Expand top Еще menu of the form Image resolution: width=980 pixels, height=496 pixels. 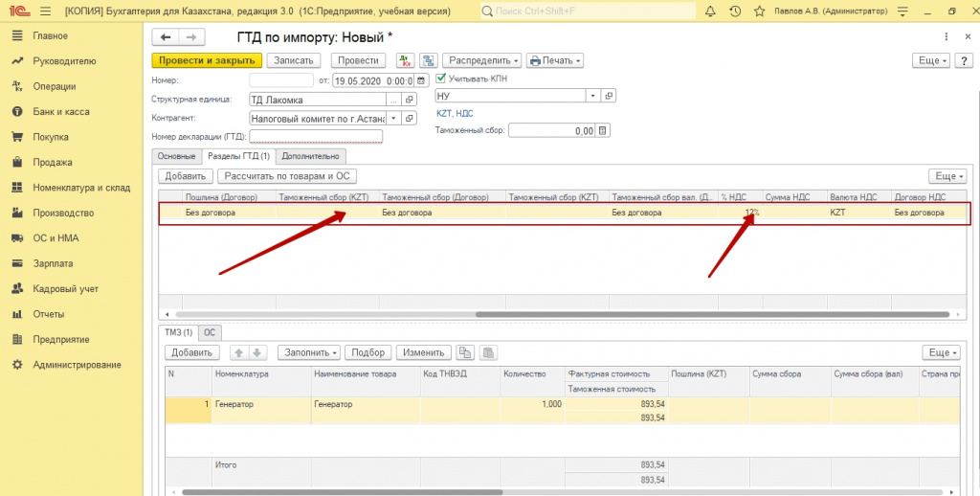pos(932,60)
